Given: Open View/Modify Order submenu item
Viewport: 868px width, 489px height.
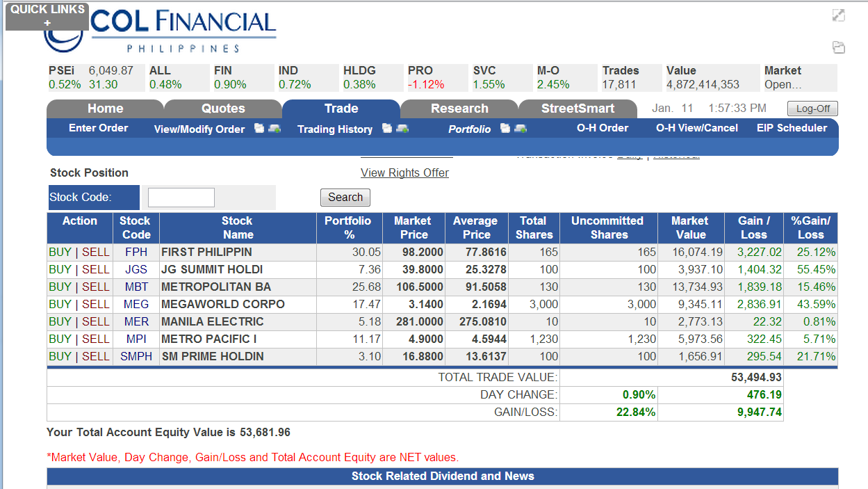Looking at the screenshot, I should coord(199,129).
